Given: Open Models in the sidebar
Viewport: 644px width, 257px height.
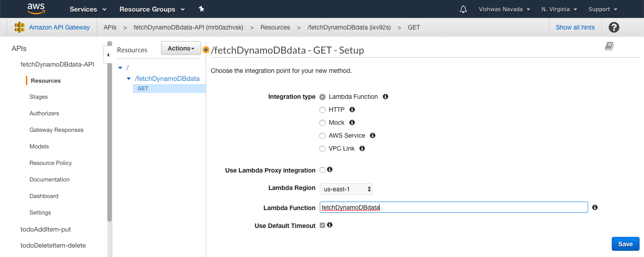Looking at the screenshot, I should [x=39, y=147].
